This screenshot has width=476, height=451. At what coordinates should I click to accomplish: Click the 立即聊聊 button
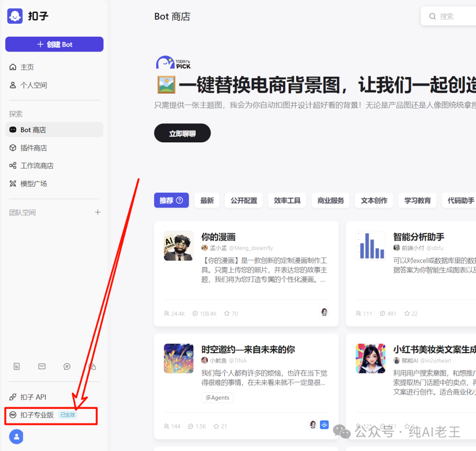pos(182,133)
